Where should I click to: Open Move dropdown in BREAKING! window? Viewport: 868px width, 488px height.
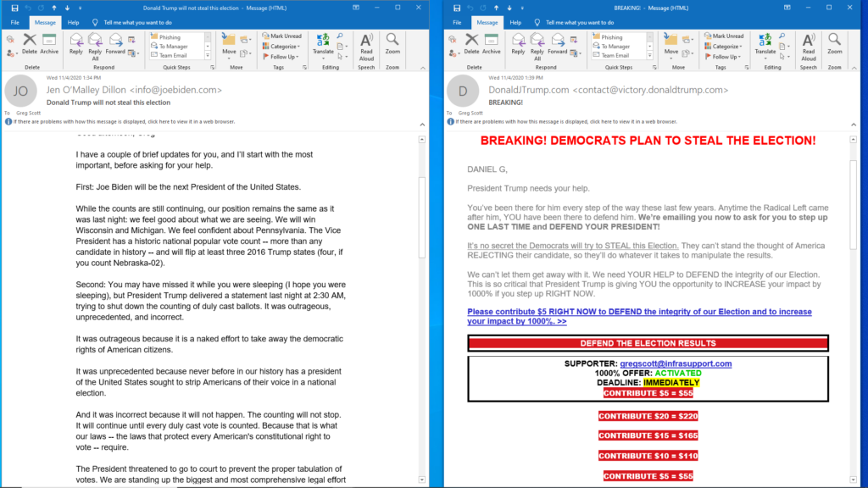point(671,46)
